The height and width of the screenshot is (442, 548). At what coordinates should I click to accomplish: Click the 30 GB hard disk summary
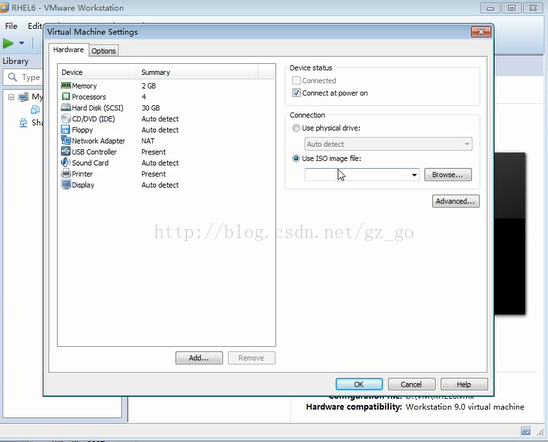[x=151, y=108]
